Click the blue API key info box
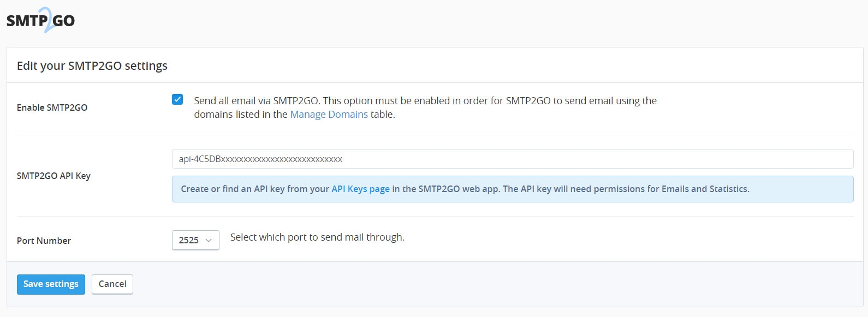 [512, 189]
